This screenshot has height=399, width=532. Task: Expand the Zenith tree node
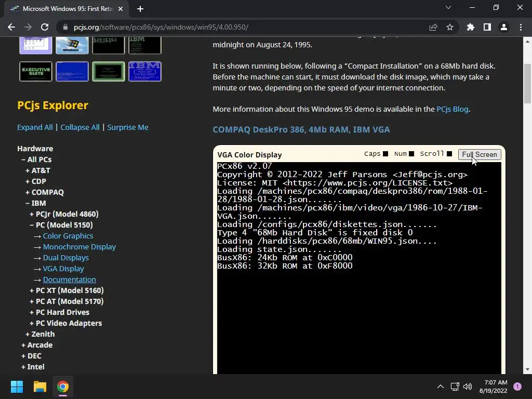click(x=40, y=334)
